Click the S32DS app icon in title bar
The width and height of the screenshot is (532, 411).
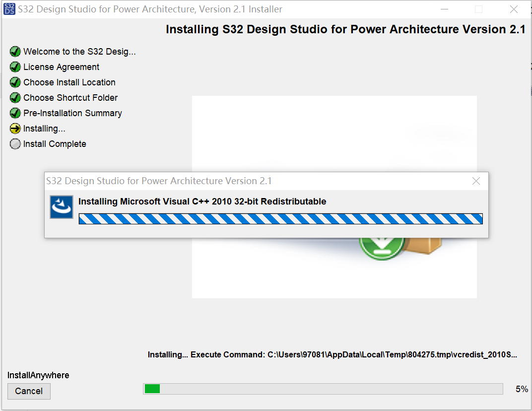coord(9,9)
